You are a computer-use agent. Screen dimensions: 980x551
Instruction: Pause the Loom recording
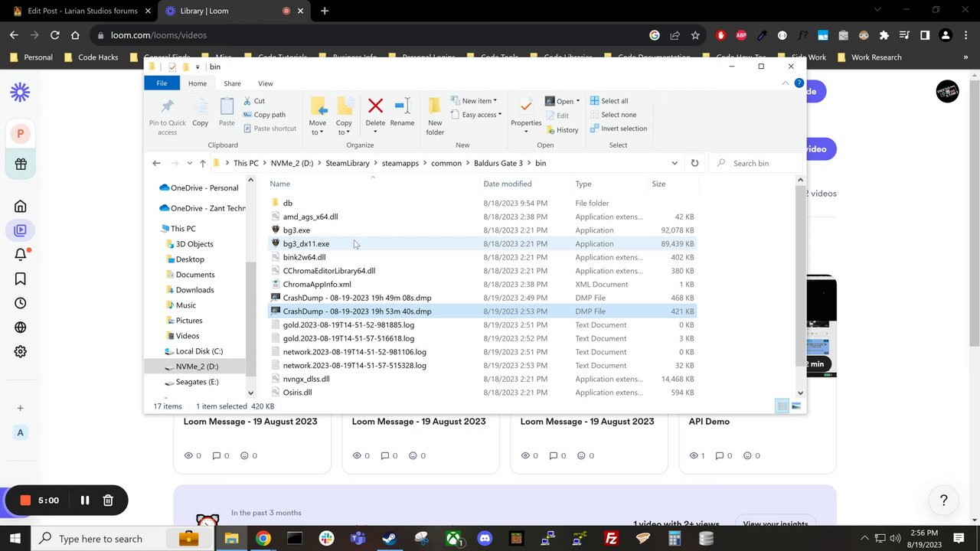tap(85, 500)
